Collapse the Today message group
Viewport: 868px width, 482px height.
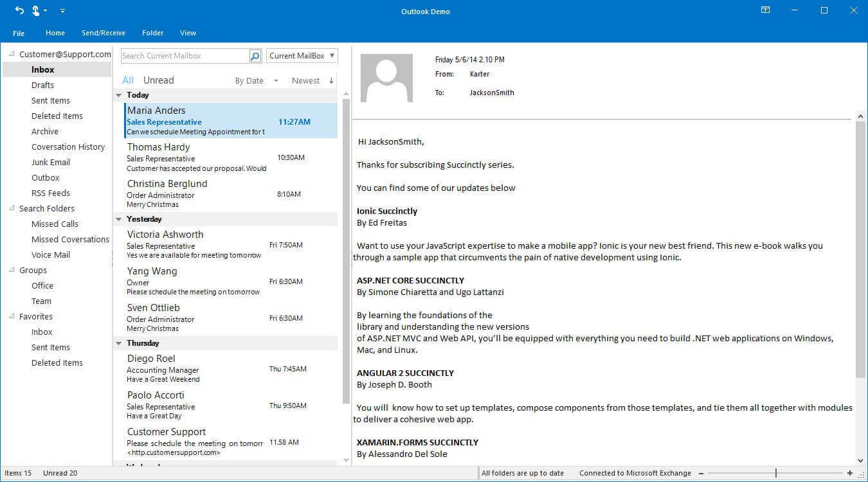point(119,95)
